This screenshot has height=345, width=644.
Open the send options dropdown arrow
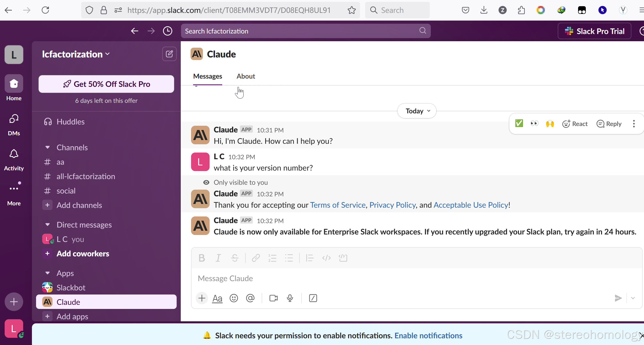(633, 298)
